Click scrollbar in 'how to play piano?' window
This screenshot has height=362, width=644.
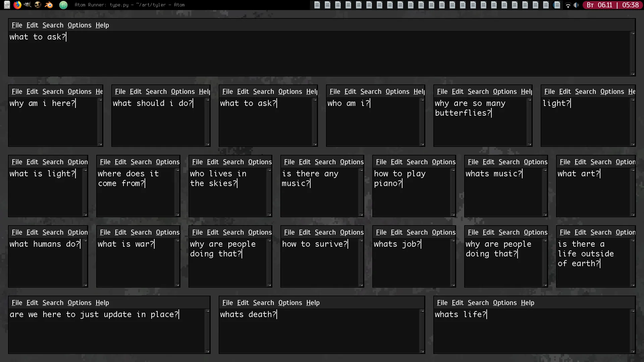(x=453, y=193)
